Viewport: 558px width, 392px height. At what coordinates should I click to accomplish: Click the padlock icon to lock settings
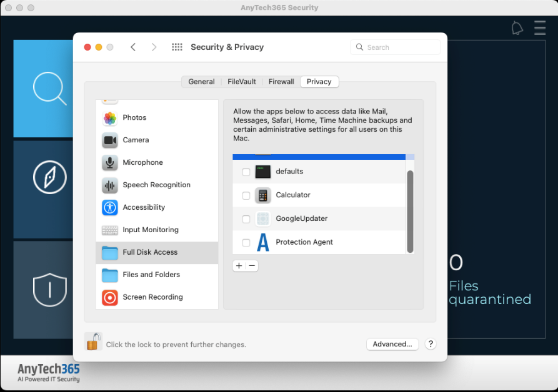coord(93,341)
